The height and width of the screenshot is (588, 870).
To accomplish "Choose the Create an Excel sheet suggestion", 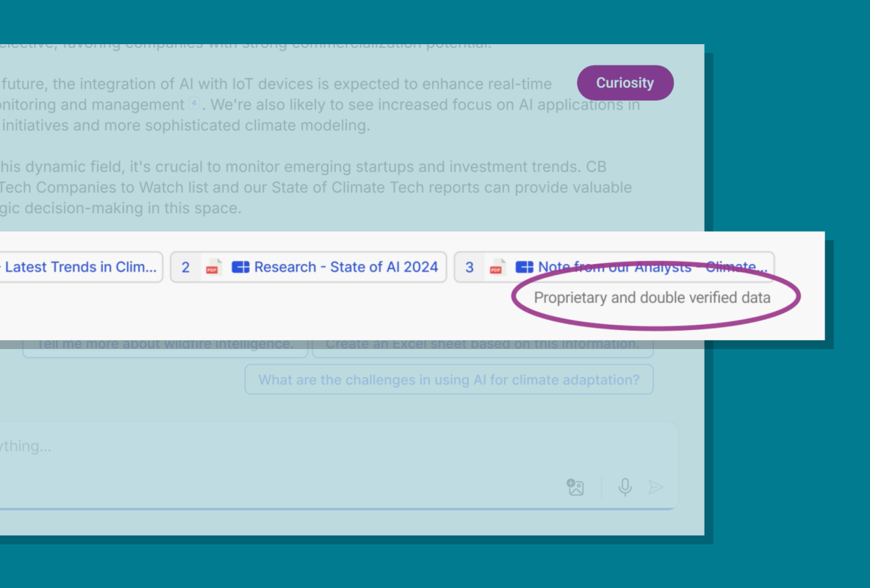I will pos(482,345).
